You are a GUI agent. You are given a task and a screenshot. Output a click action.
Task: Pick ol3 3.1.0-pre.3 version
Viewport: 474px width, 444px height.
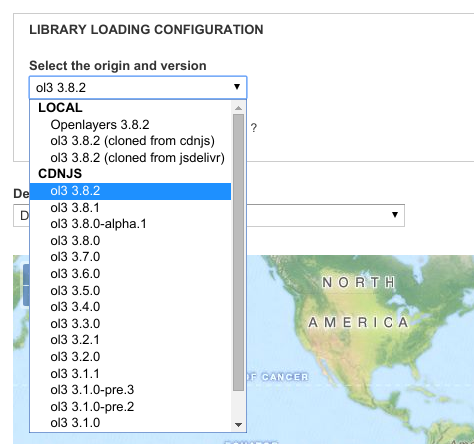tap(130, 390)
